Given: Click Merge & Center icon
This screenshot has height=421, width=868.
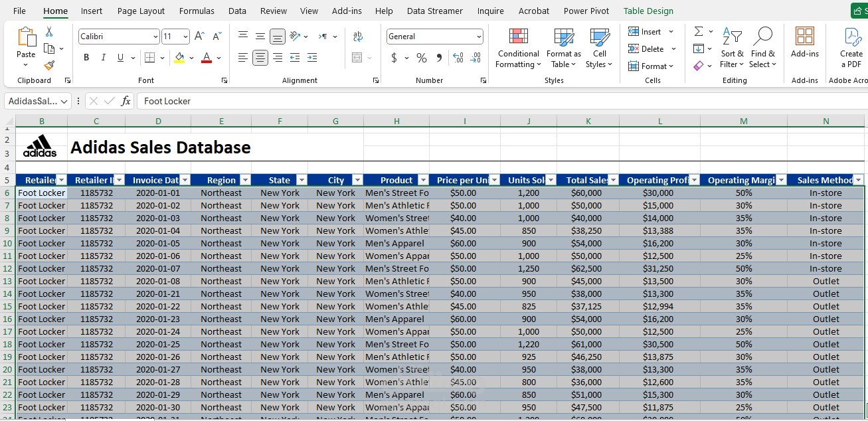Looking at the screenshot, I should (x=357, y=58).
